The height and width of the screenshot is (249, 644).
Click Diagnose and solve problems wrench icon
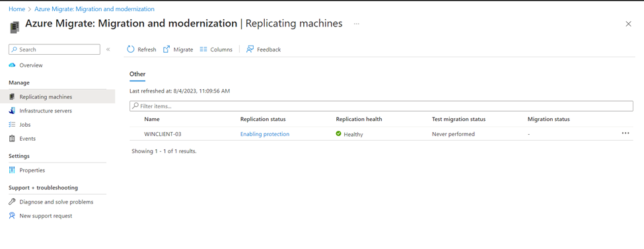click(x=12, y=201)
